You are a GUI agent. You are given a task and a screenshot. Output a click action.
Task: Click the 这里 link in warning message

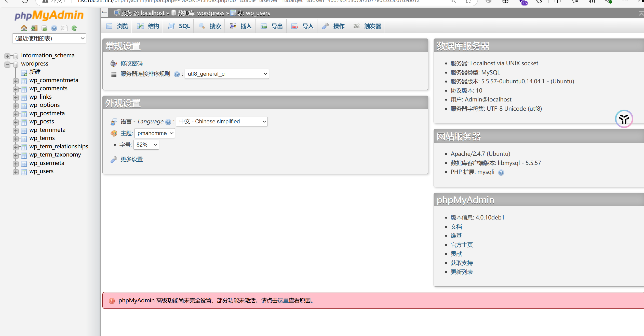(x=283, y=301)
